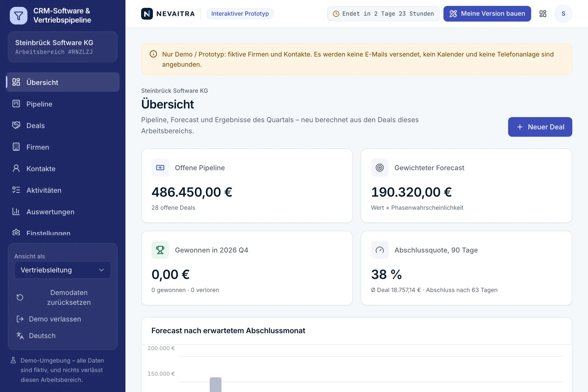Open the Firmen section
588x392 pixels.
[63, 147]
